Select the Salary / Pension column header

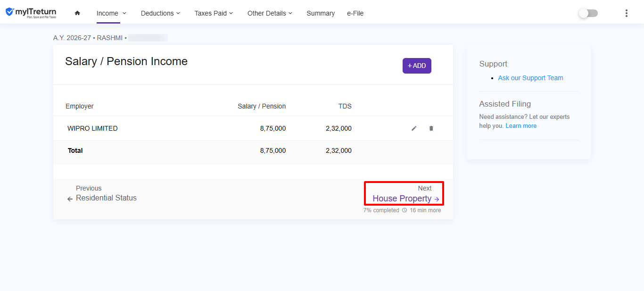pyautogui.click(x=262, y=106)
